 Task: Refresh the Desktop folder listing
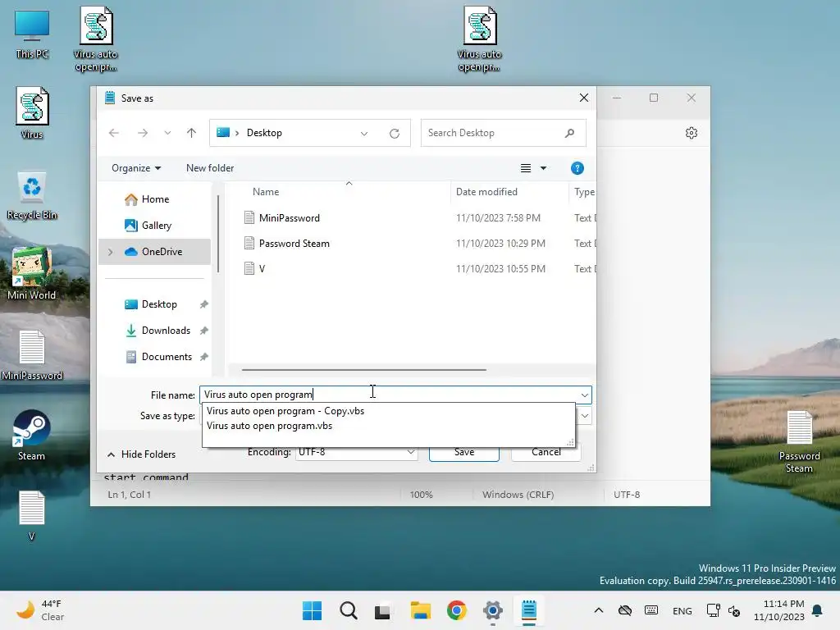pyautogui.click(x=395, y=134)
